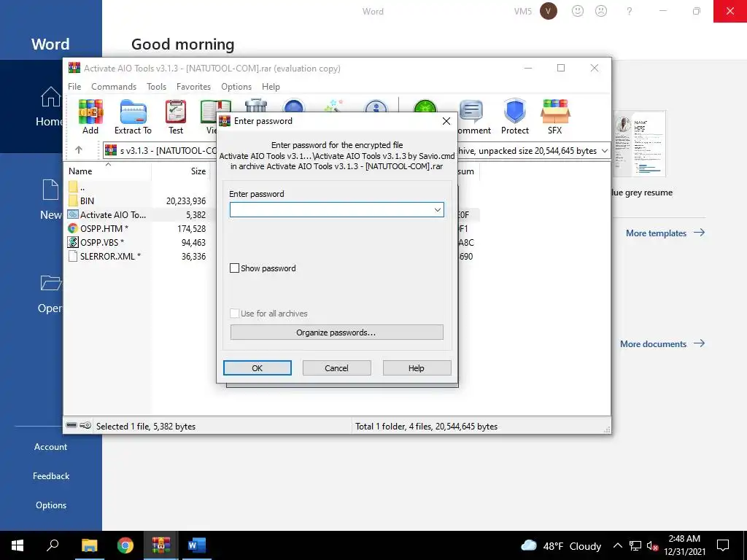Viewport: 747px width, 560px height.
Task: Open the Windows Start menu
Action: [18, 545]
